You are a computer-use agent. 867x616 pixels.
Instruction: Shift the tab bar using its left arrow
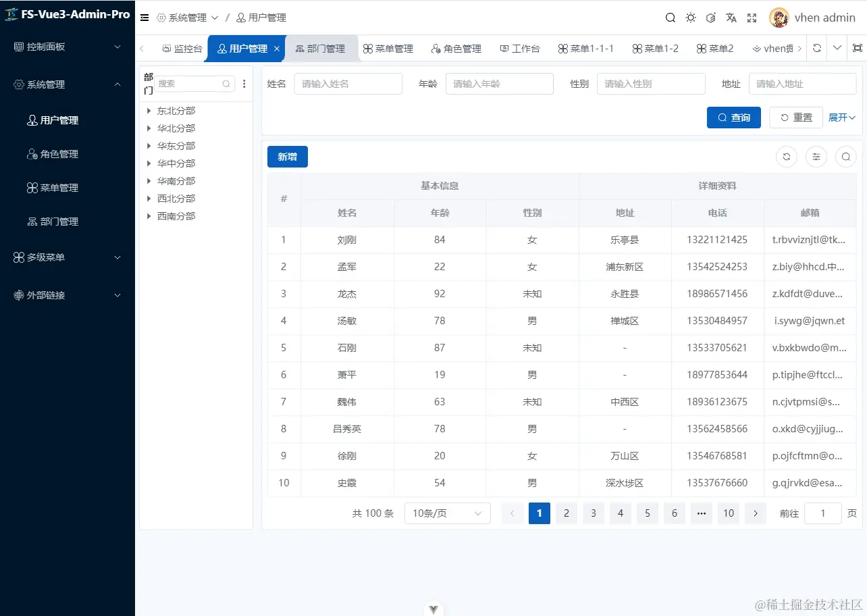[142, 49]
